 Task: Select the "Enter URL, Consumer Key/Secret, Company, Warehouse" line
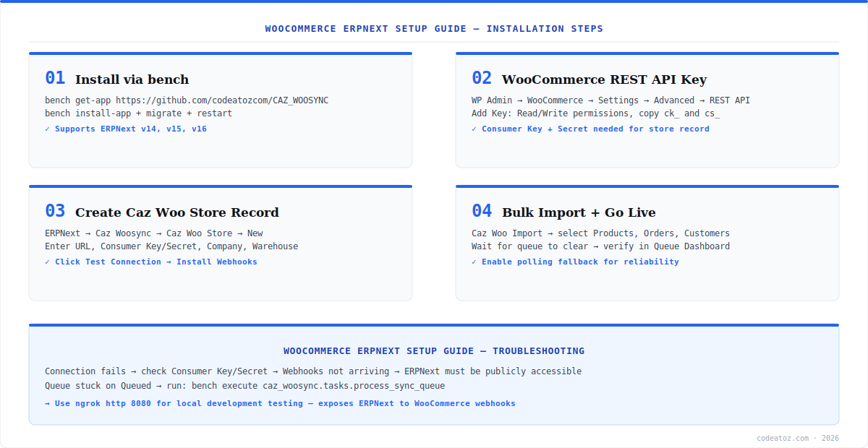click(x=171, y=246)
